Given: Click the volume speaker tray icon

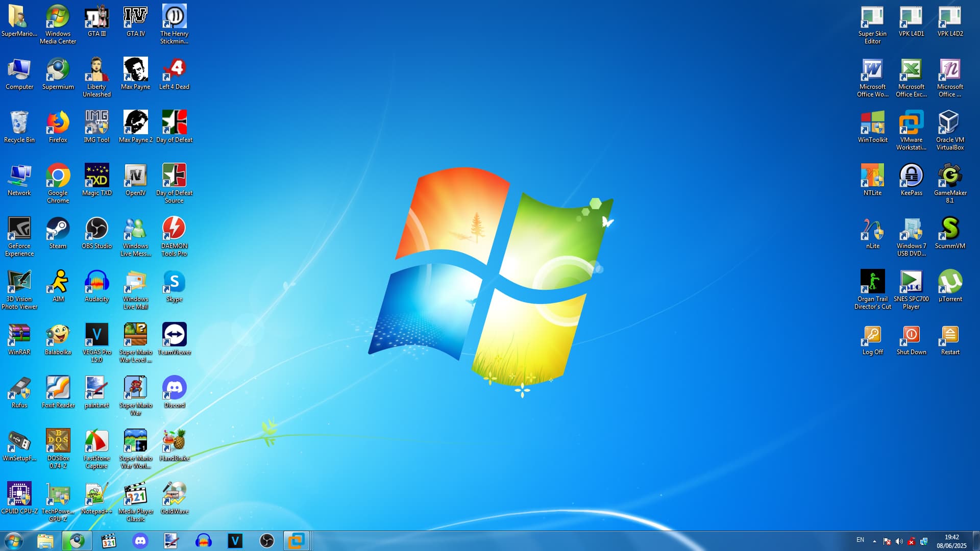Looking at the screenshot, I should pyautogui.click(x=899, y=541).
